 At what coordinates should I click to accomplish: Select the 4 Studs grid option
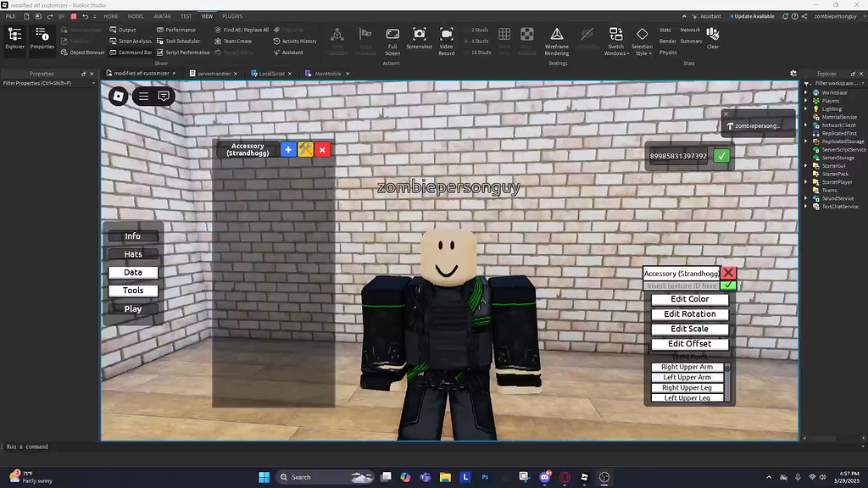[x=480, y=41]
